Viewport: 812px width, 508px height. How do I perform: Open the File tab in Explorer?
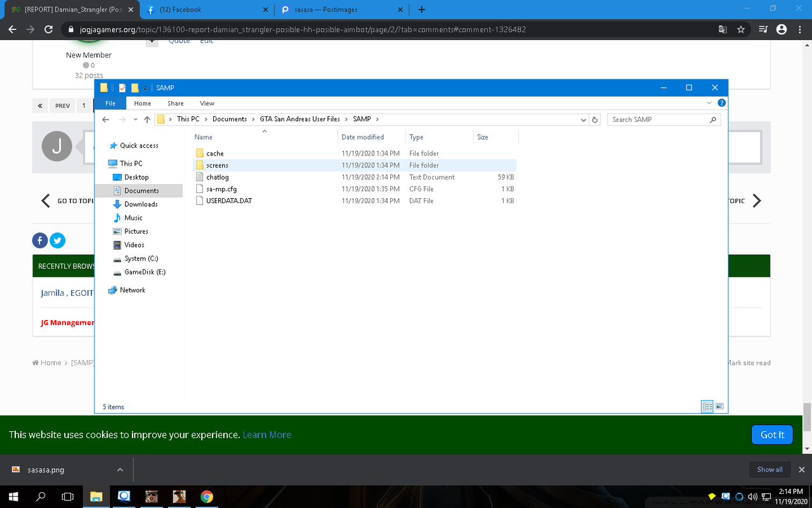pyautogui.click(x=110, y=103)
